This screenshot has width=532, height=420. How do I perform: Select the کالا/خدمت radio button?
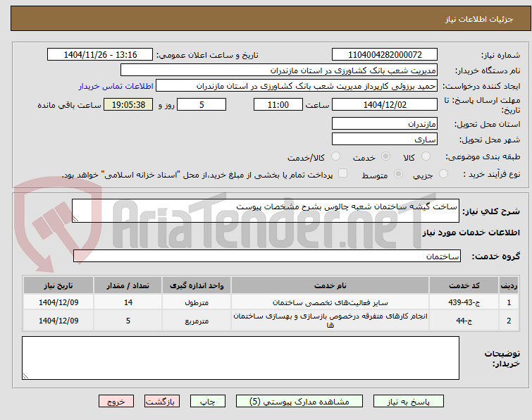point(335,156)
